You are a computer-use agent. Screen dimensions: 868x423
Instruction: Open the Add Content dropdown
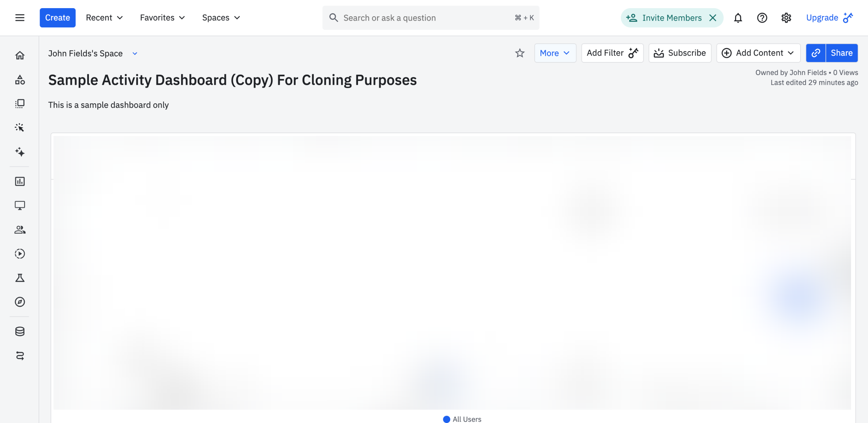[758, 53]
